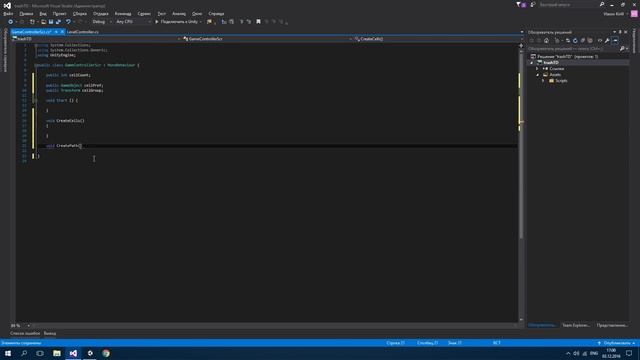Open the Сервис menu
Viewport: 640px width, 360px height.
[144, 13]
